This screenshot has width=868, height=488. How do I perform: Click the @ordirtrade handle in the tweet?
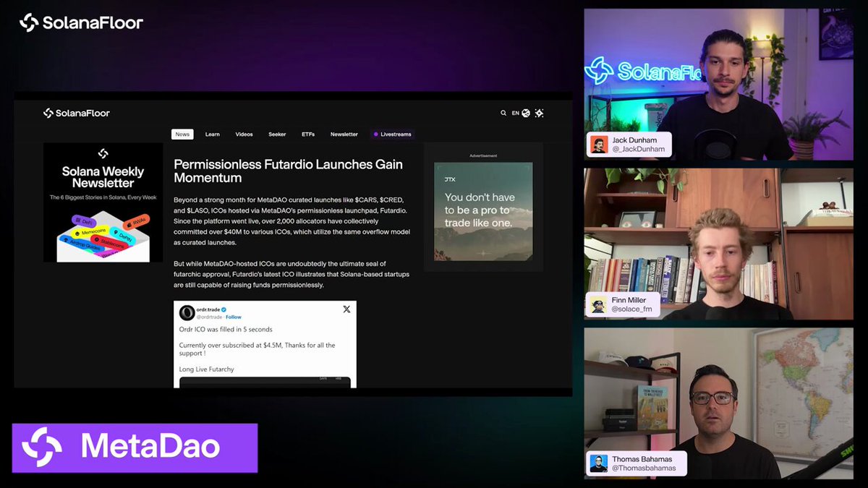(209, 317)
